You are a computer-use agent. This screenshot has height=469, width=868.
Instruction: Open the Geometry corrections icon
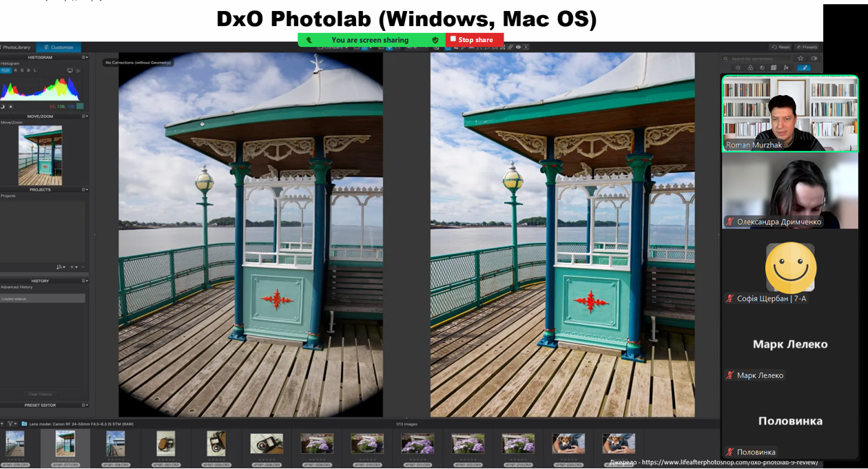coord(774,68)
